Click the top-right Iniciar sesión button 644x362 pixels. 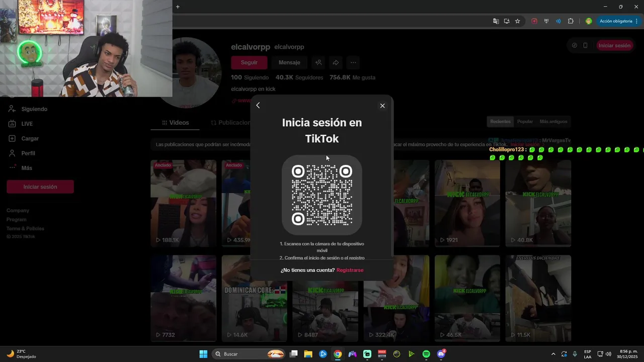[x=614, y=45]
